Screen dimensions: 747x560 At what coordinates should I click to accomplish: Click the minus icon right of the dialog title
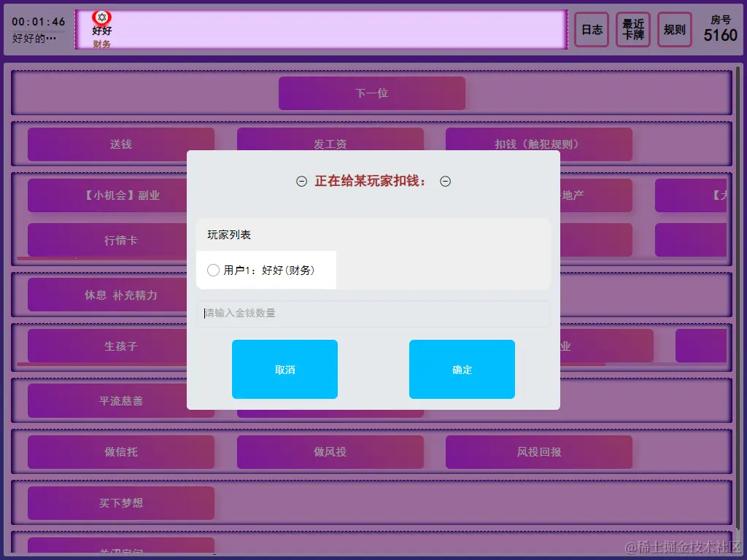[445, 181]
